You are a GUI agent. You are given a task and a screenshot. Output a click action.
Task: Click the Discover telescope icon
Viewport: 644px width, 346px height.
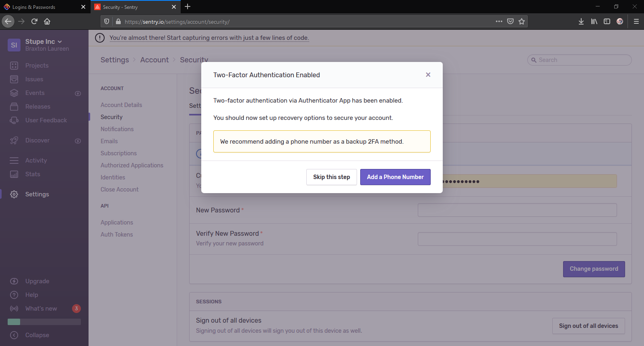(x=14, y=140)
